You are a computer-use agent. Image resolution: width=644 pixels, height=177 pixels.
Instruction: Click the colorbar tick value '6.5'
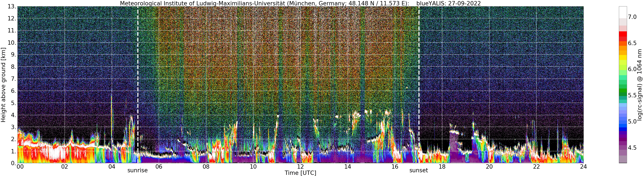pos(632,43)
